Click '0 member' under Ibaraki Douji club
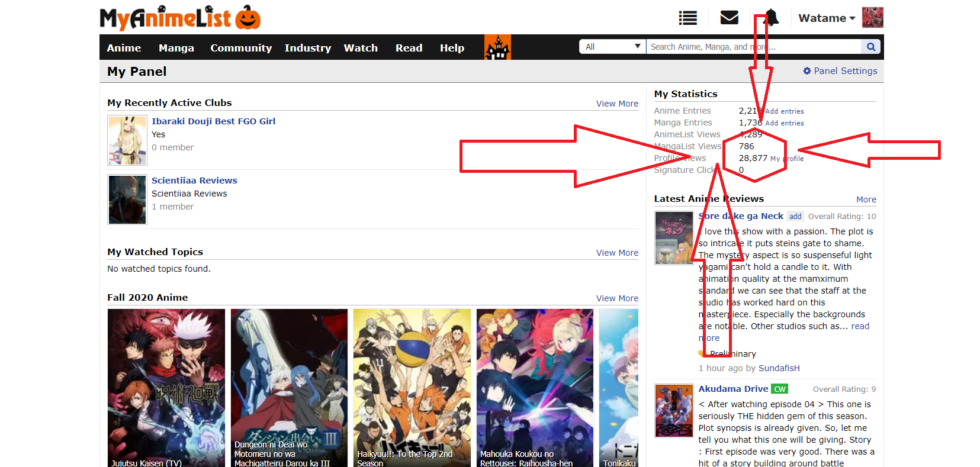The height and width of the screenshot is (467, 980). tap(172, 147)
